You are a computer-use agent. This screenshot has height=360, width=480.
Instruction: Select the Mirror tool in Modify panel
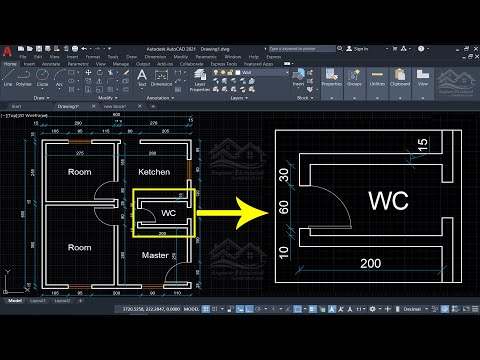tap(99, 81)
